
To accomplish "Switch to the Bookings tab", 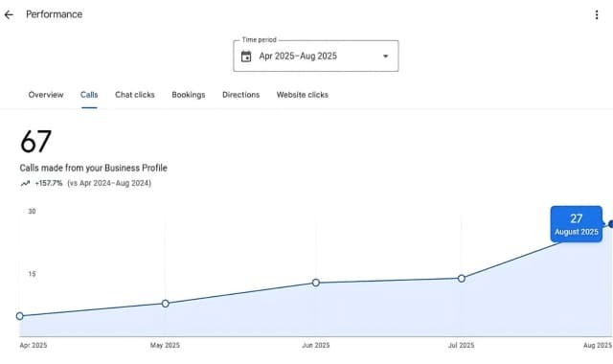I will click(x=189, y=95).
